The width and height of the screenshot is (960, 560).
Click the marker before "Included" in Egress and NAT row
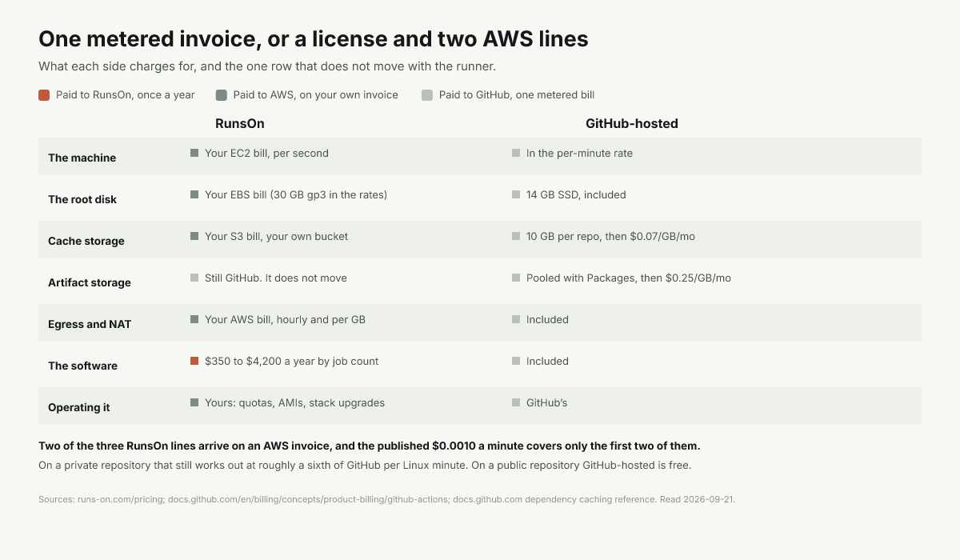(x=516, y=319)
